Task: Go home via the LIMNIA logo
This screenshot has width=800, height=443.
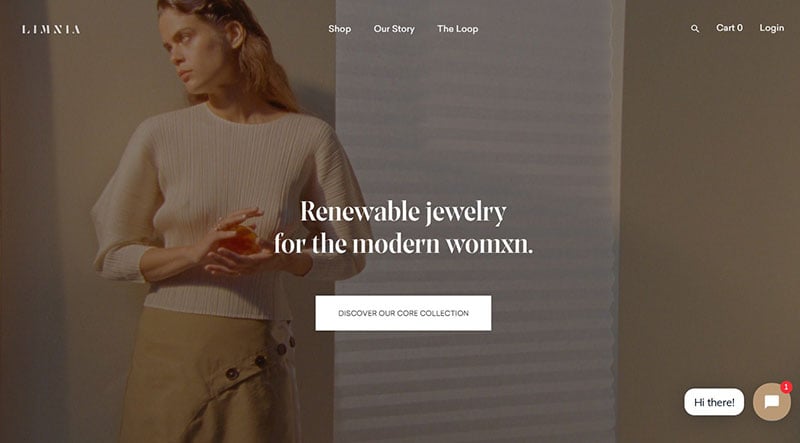Action: [x=51, y=30]
